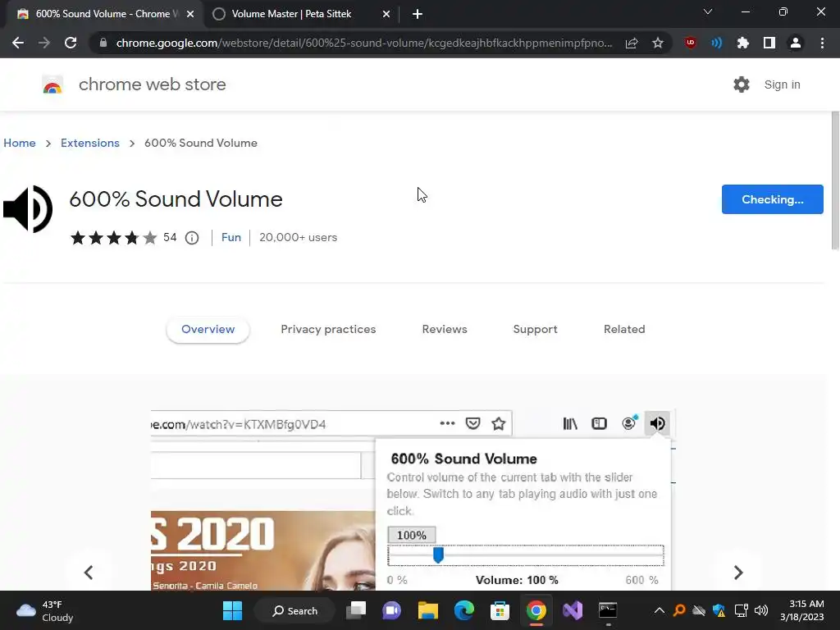
Task: Launch the Teams chat taskbar icon
Action: click(391, 610)
